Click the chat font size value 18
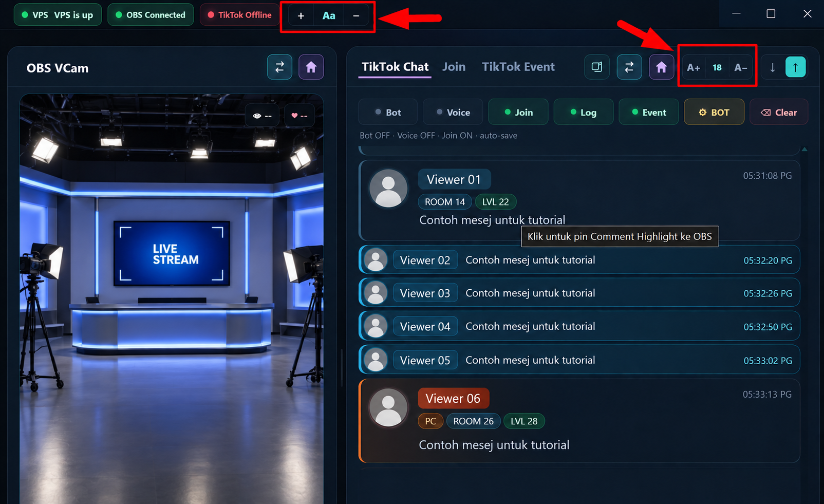 point(717,67)
